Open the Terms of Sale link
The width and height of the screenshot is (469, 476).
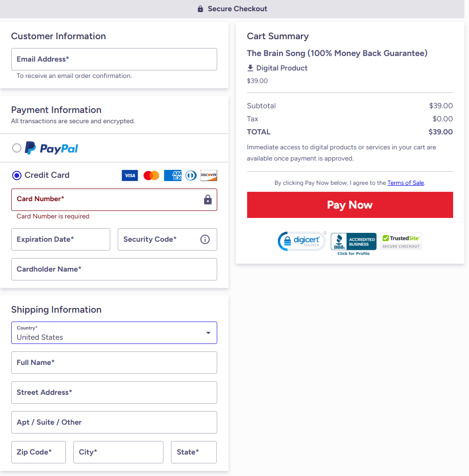point(405,182)
